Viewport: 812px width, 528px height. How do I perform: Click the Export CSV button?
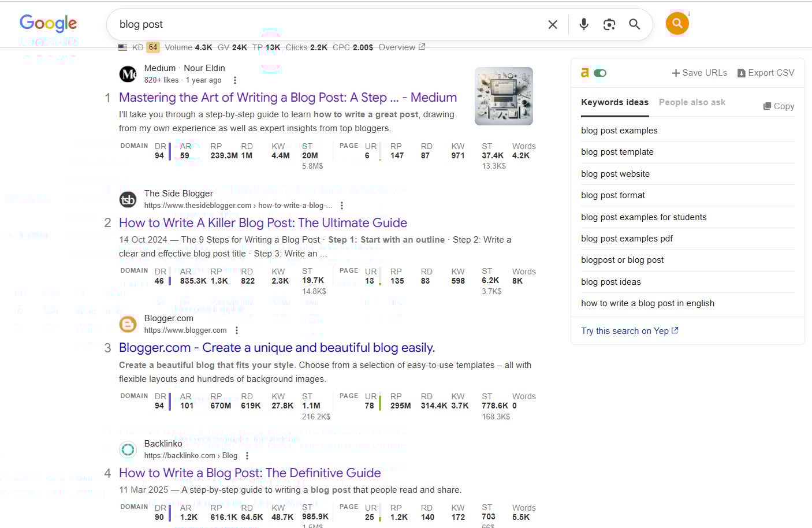766,73
